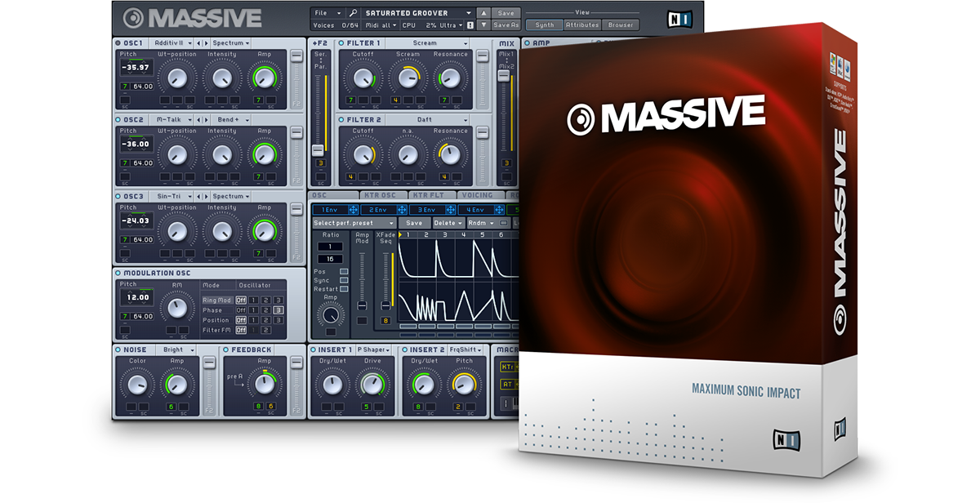Open OSC1 Additiv II wavetable dropdown

pos(172,42)
